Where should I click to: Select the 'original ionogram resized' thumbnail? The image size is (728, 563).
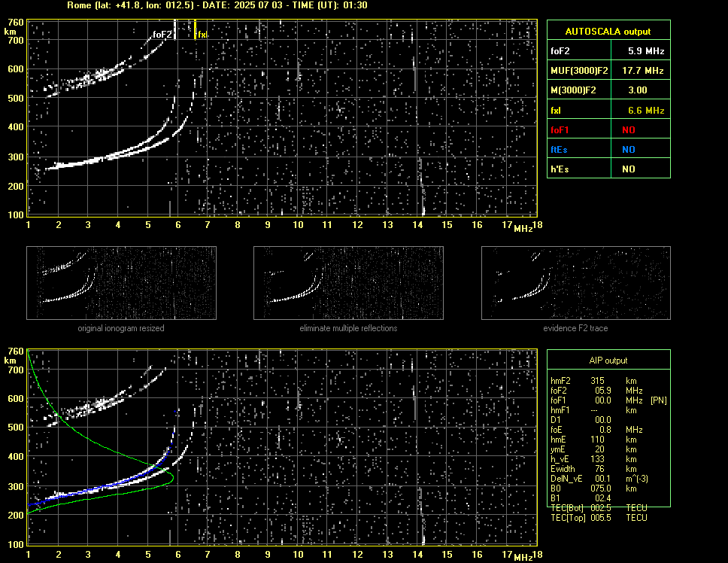121,283
